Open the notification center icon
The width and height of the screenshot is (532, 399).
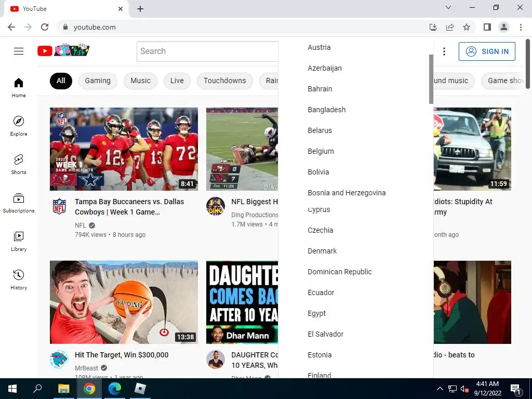(515, 389)
